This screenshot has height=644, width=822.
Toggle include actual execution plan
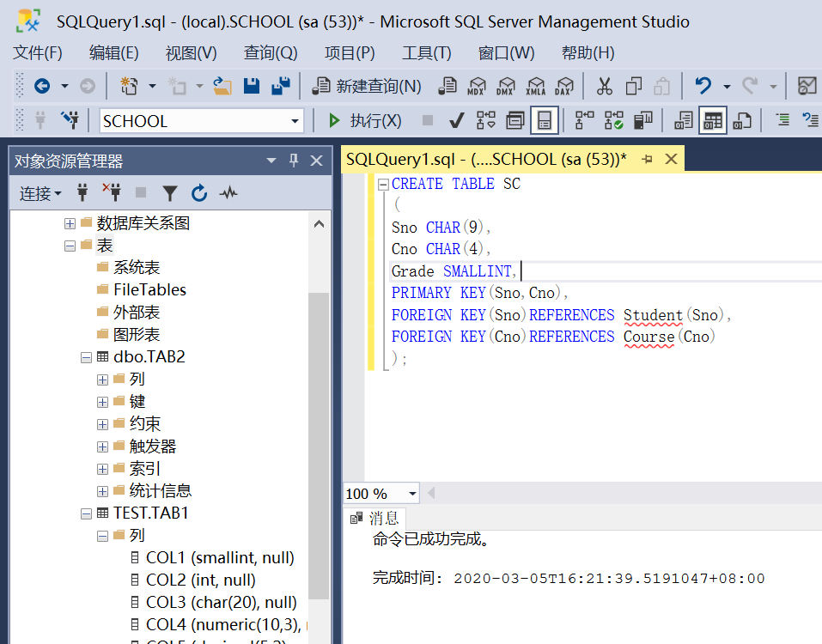pyautogui.click(x=584, y=120)
